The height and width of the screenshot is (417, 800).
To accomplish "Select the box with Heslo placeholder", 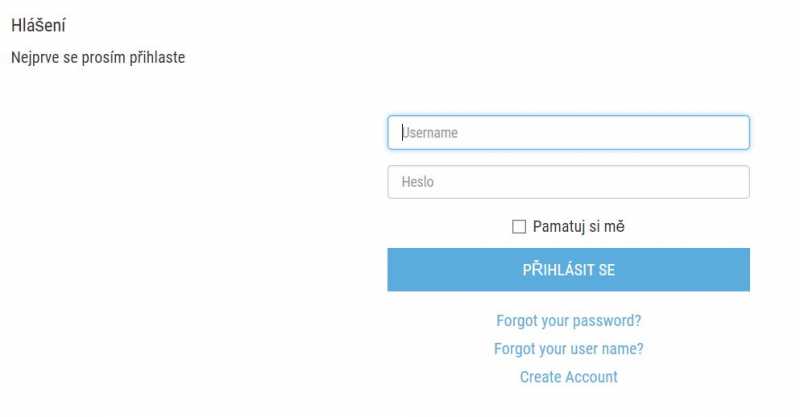I will pyautogui.click(x=568, y=182).
